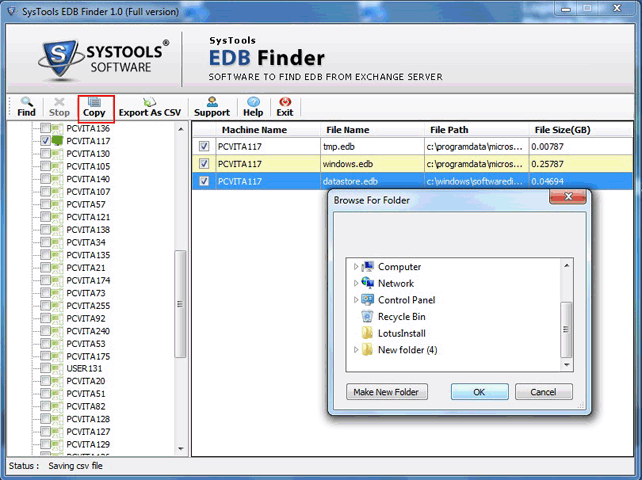Uncheck the datastore.edb row checkbox

click(x=204, y=181)
